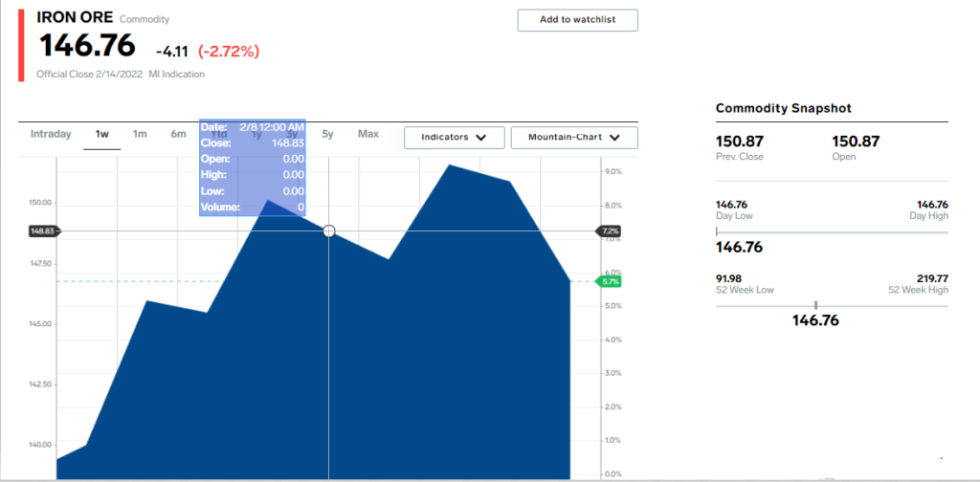Expand the Mountain-Chart type dropdown
This screenshot has height=482, width=980.
(574, 138)
